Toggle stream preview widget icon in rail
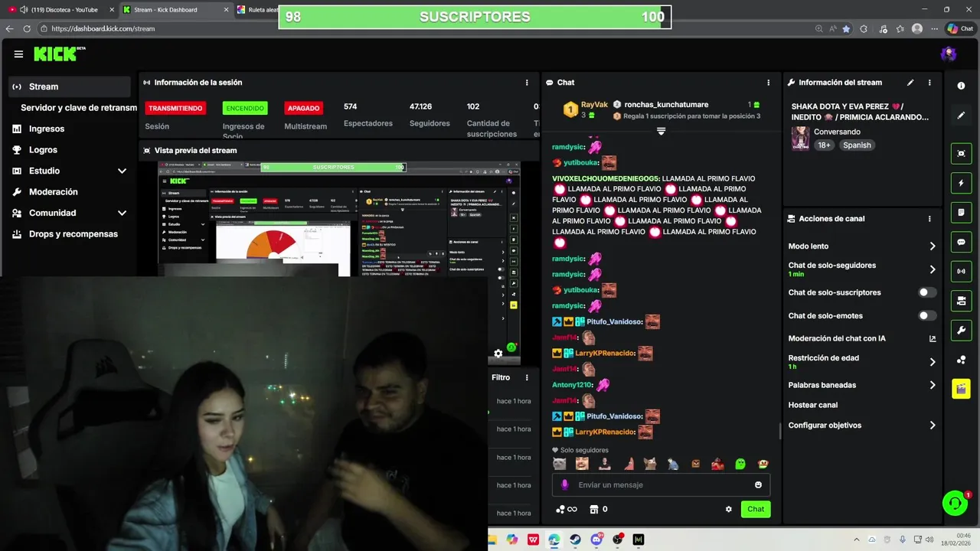The width and height of the screenshot is (980, 551). (x=961, y=154)
